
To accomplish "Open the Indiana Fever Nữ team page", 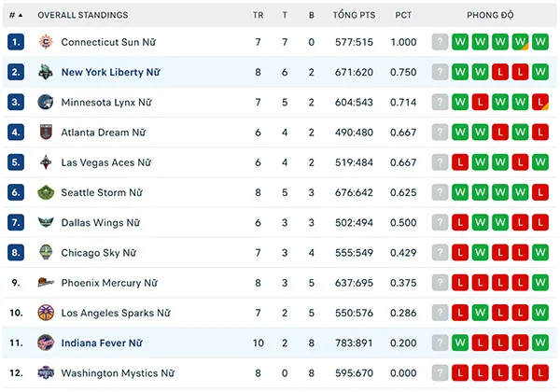I will [x=102, y=343].
